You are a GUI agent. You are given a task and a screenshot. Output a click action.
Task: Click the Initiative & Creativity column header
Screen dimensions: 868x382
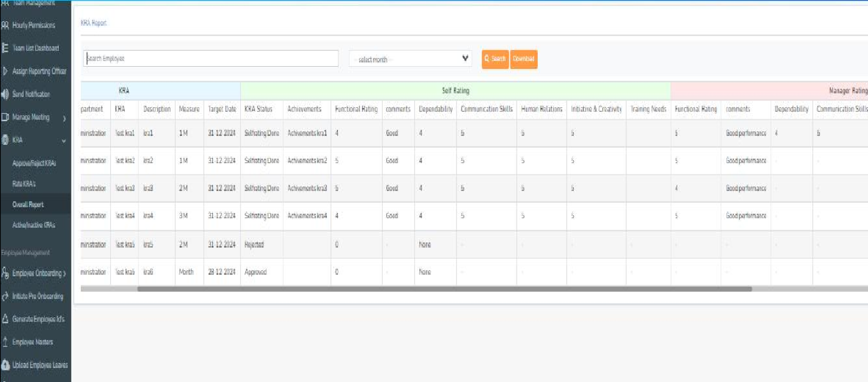[x=596, y=109]
